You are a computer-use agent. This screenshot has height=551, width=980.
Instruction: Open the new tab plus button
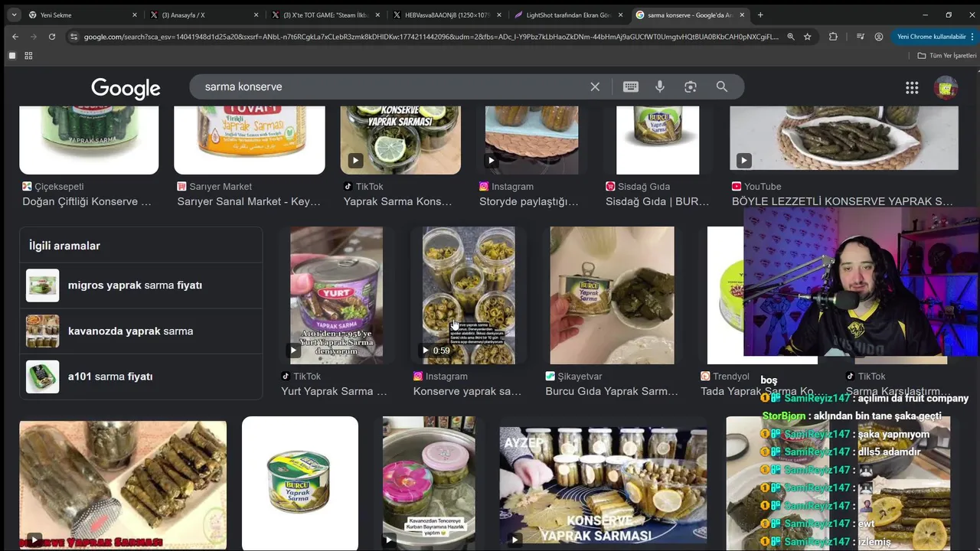point(760,15)
